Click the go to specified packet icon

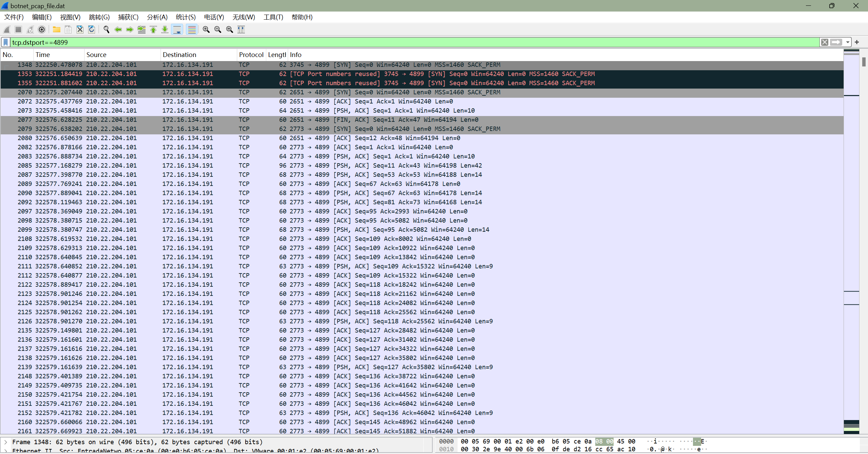click(x=141, y=30)
